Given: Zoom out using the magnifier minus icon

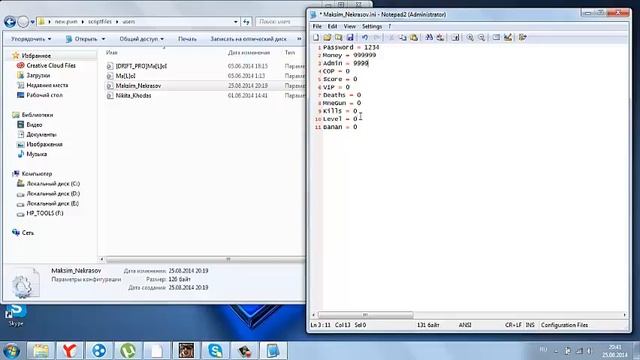Looking at the screenshot, I should tap(481, 38).
